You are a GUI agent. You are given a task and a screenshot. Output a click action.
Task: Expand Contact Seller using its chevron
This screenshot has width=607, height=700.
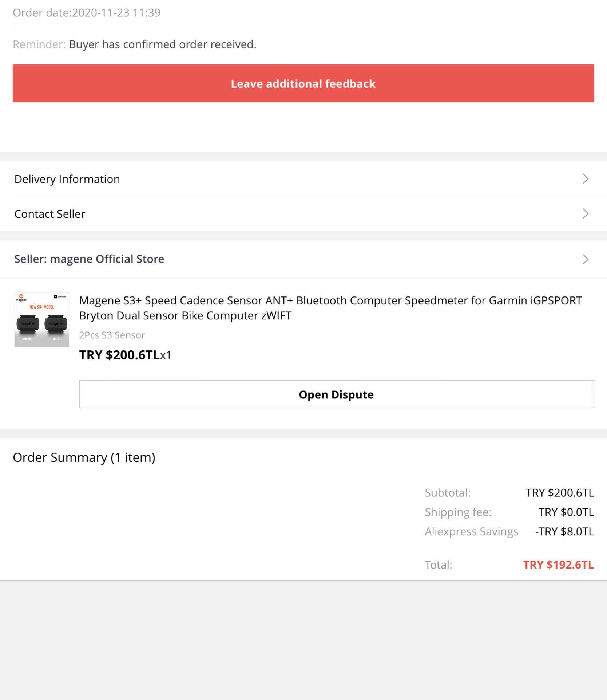tap(585, 213)
